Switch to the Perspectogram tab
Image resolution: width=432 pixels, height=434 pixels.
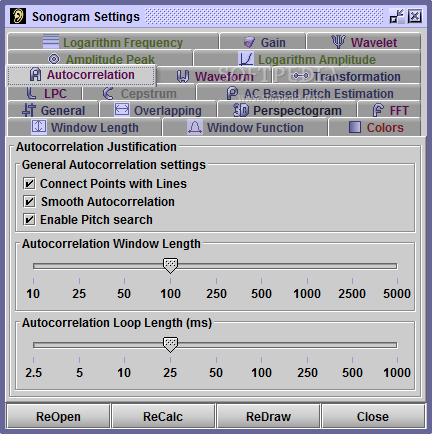tap(287, 110)
